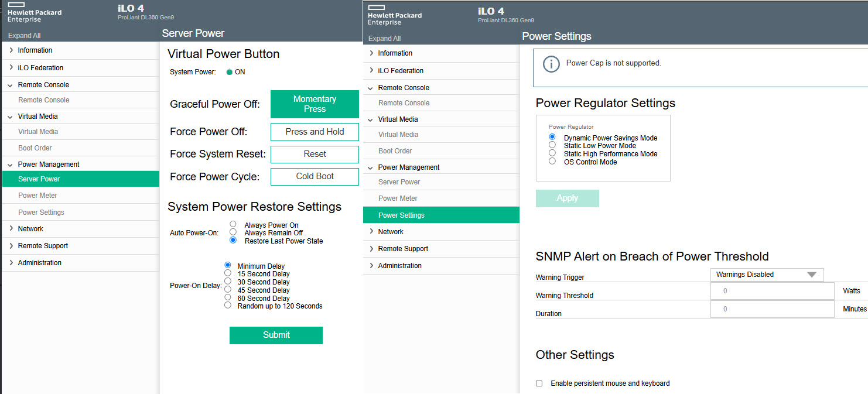Open Power Meter in the left window
This screenshot has width=868, height=394.
coord(80,196)
